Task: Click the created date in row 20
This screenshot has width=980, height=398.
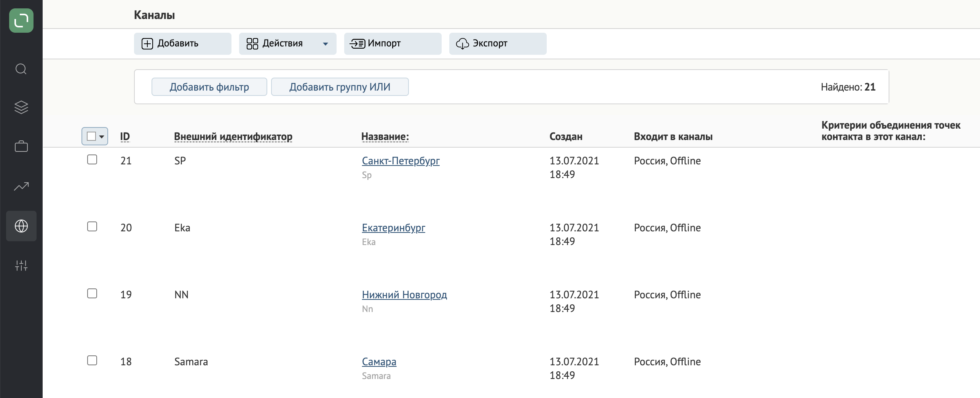Action: 574,234
